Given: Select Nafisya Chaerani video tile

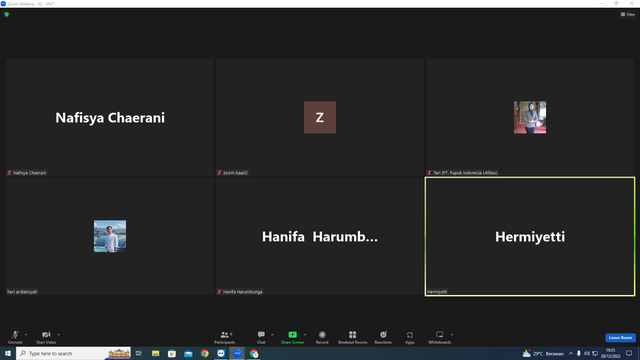Looking at the screenshot, I should (x=110, y=118).
